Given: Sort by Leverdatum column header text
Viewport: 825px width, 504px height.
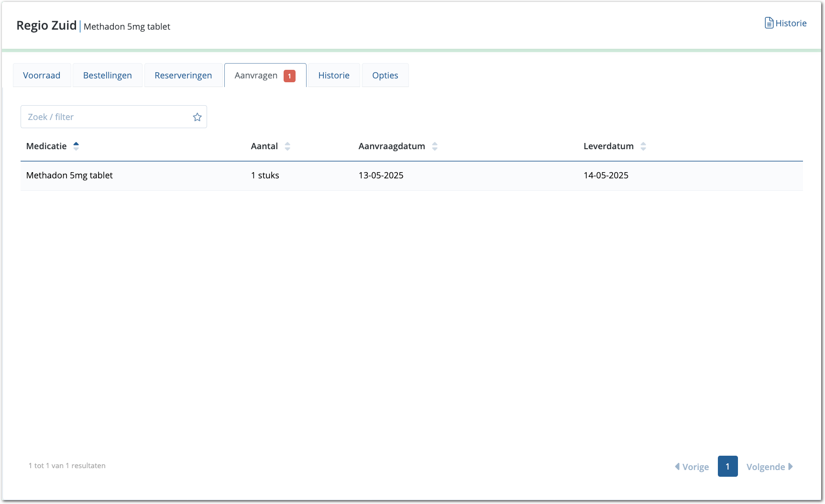Looking at the screenshot, I should click(x=608, y=146).
